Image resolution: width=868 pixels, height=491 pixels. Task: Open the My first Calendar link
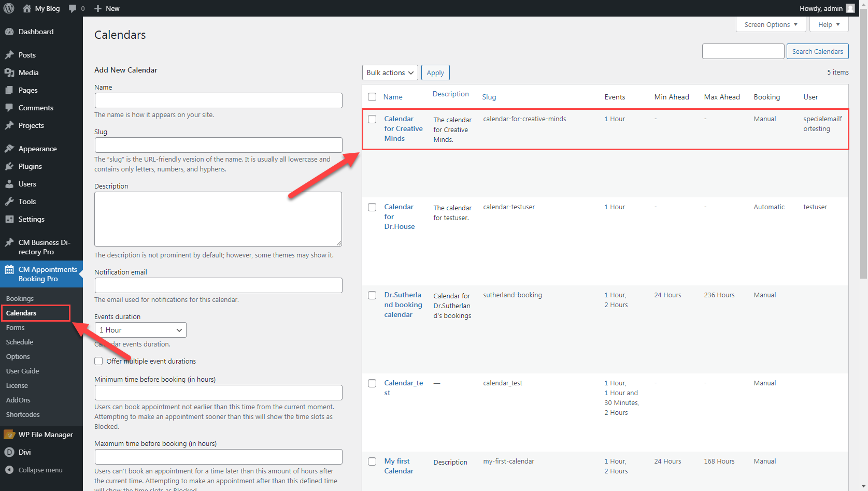coord(399,466)
